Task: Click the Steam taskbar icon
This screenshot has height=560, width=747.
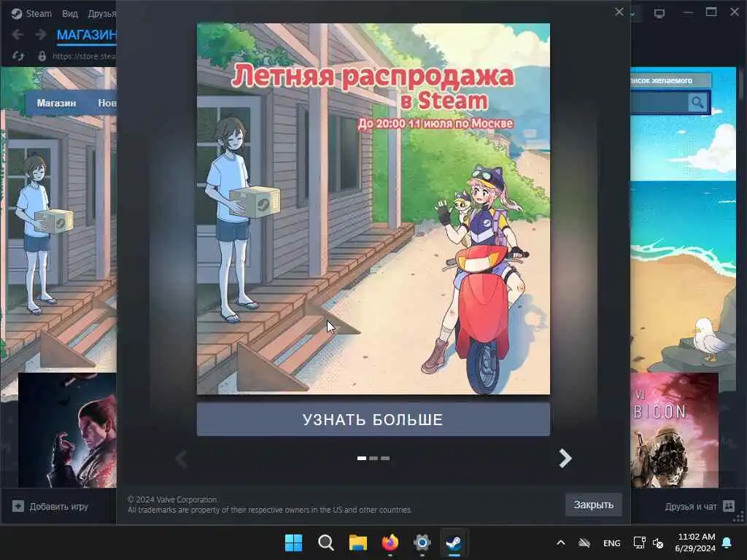Action: [454, 542]
